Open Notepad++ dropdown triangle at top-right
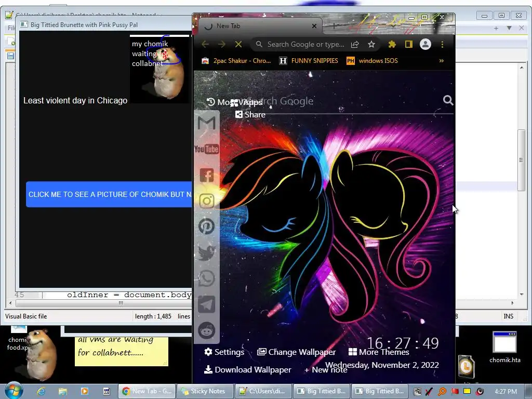 509,28
